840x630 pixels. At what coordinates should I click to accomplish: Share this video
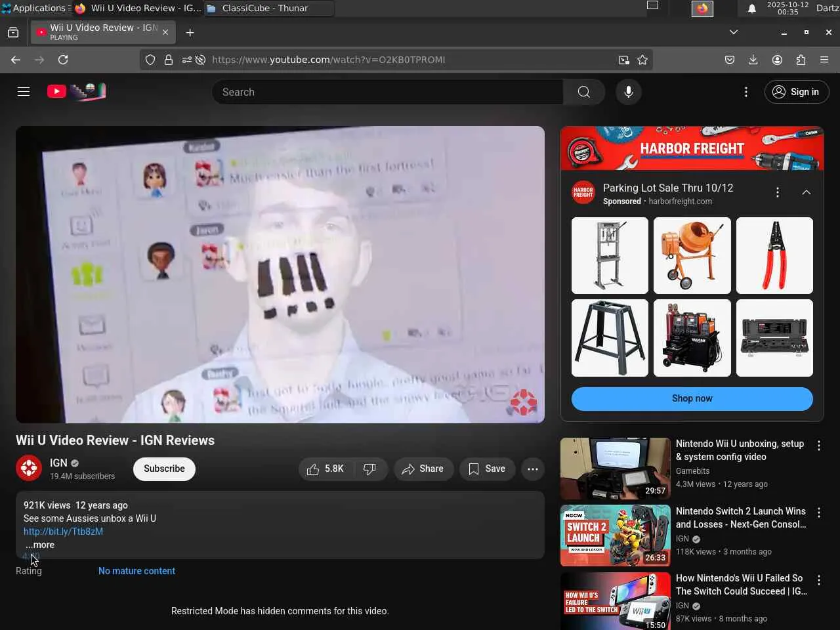tap(423, 469)
